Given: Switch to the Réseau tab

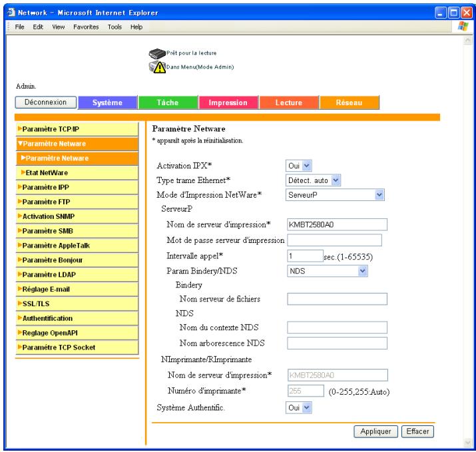Looking at the screenshot, I should pyautogui.click(x=349, y=103).
